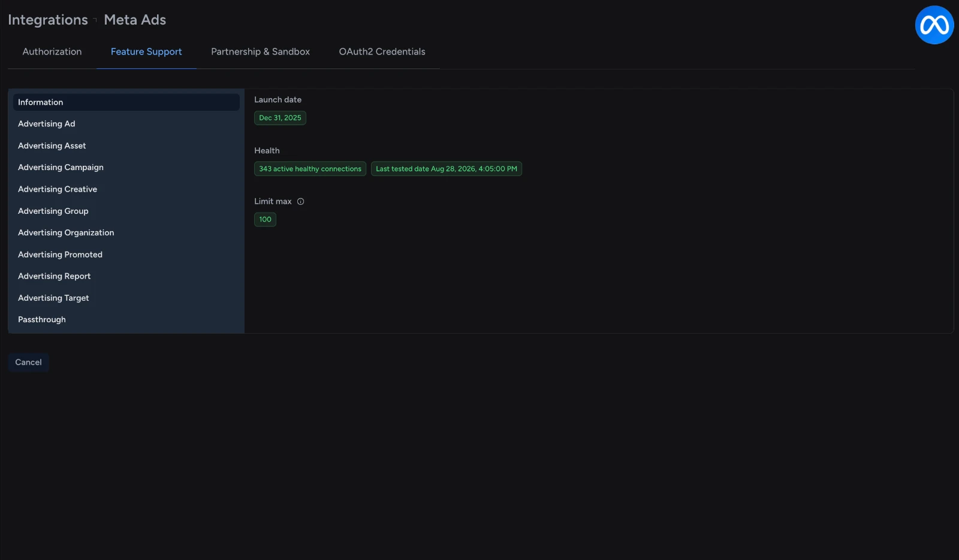The height and width of the screenshot is (560, 959).
Task: Open the Authorization tab
Action: coord(52,52)
